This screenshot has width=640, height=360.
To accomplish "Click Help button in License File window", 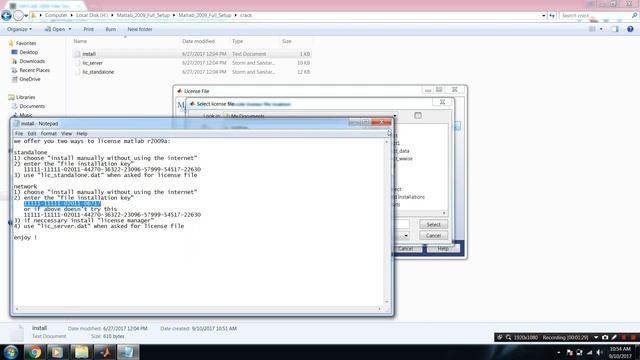I will (443, 248).
